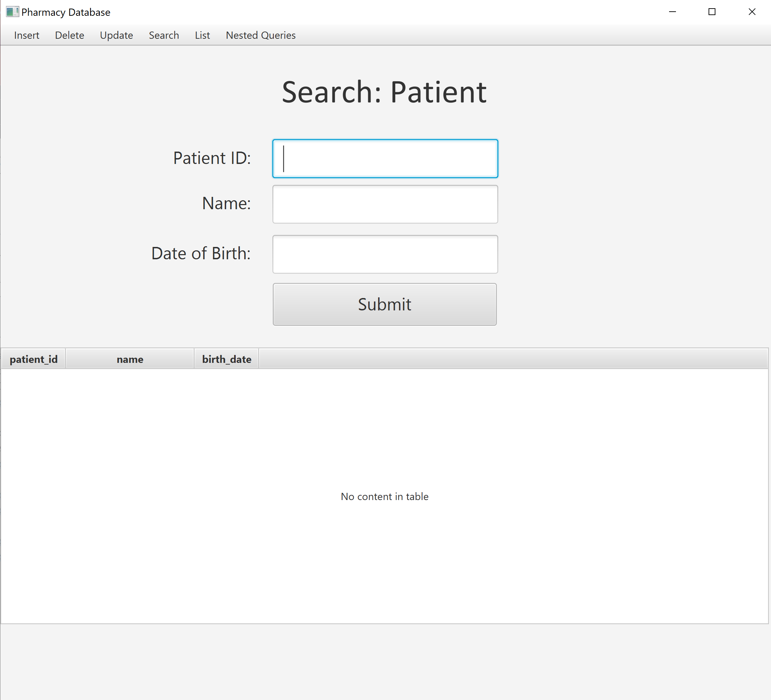The height and width of the screenshot is (700, 771).
Task: Open the Search menu
Action: (164, 35)
